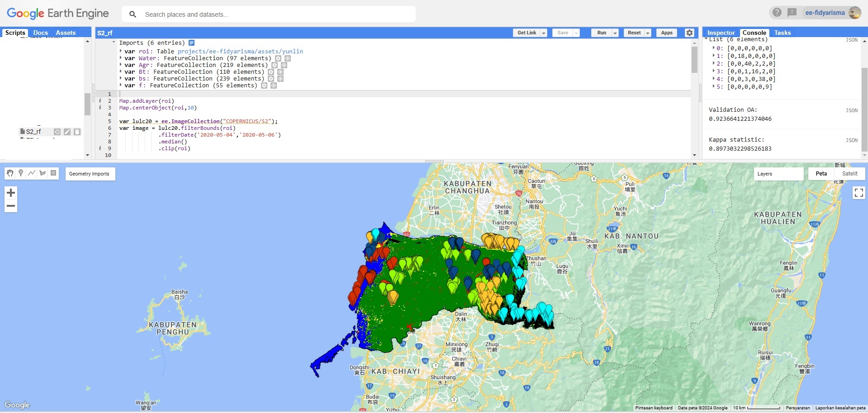
Task: Collapse the Imports section
Action: click(114, 43)
